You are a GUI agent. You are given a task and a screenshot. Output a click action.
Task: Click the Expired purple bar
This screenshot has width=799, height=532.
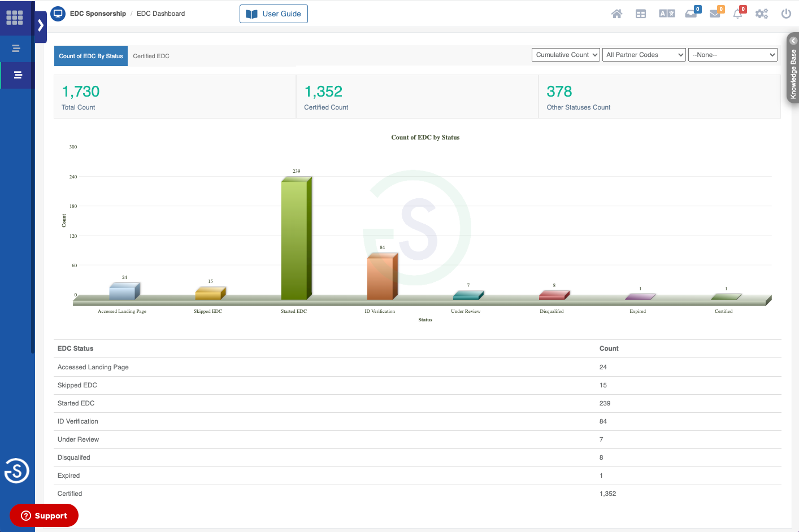[640, 296]
